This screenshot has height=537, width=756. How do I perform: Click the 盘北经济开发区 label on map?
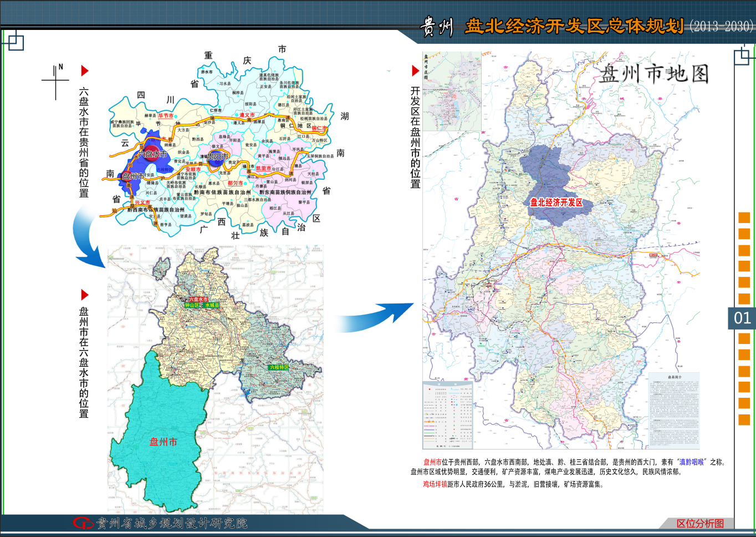pyautogui.click(x=556, y=202)
